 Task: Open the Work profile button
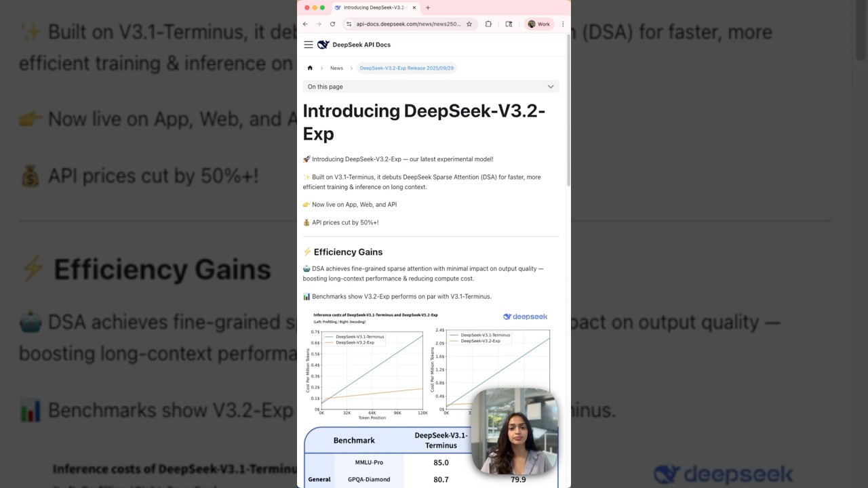(539, 24)
